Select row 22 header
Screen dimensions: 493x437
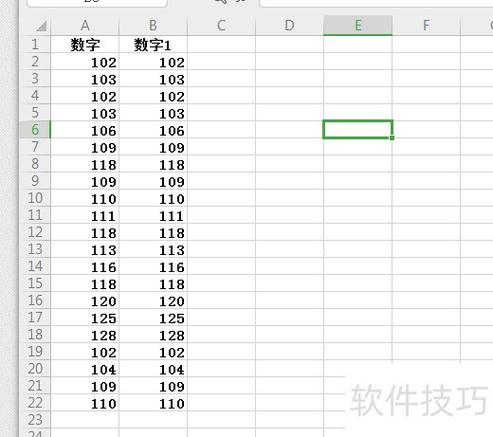click(35, 402)
